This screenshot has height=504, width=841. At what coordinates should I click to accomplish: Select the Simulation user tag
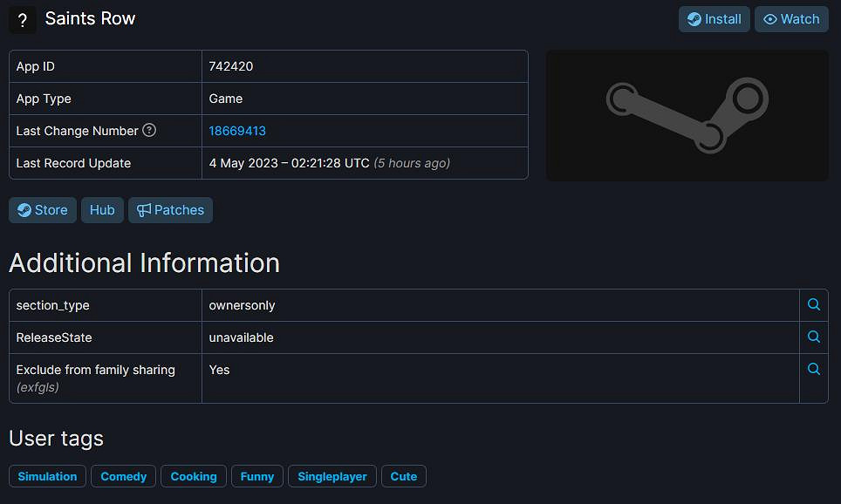[x=48, y=476]
